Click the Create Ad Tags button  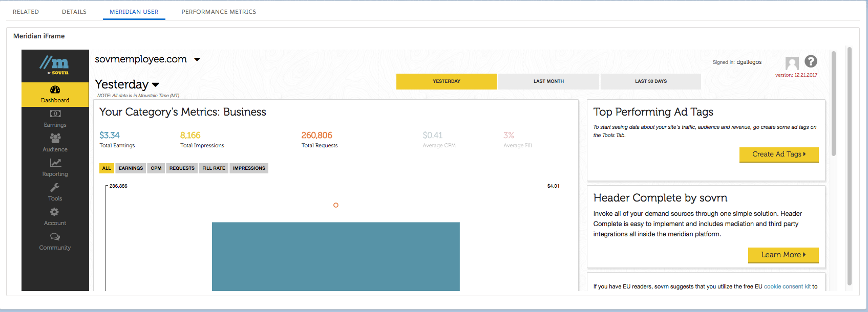(x=779, y=154)
